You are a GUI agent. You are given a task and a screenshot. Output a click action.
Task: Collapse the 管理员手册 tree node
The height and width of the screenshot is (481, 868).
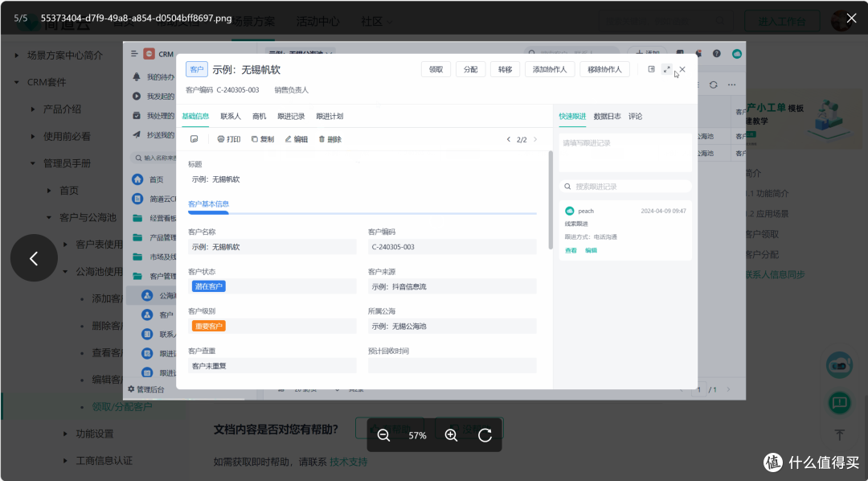(32, 163)
